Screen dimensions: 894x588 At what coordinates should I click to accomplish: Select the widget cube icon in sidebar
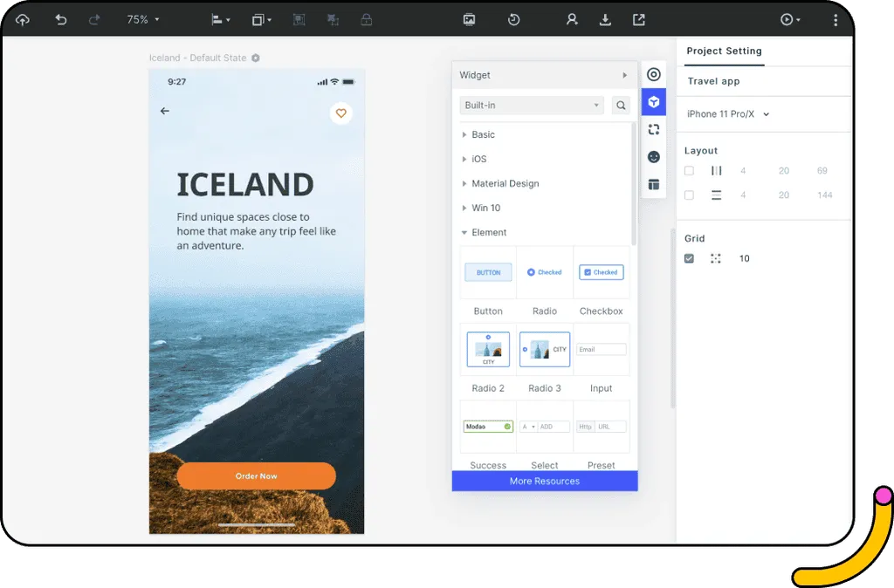pos(653,102)
